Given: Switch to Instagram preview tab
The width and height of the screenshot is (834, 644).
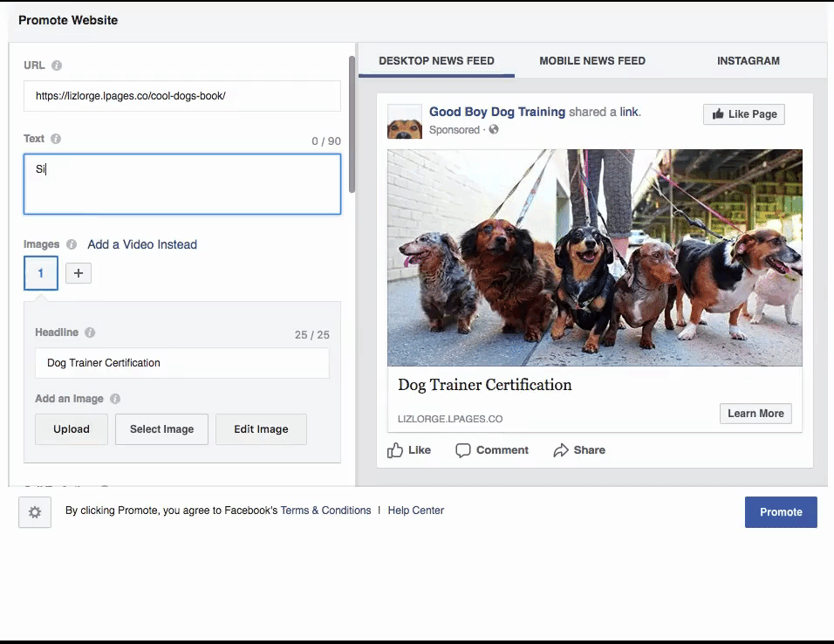Looking at the screenshot, I should 748,61.
